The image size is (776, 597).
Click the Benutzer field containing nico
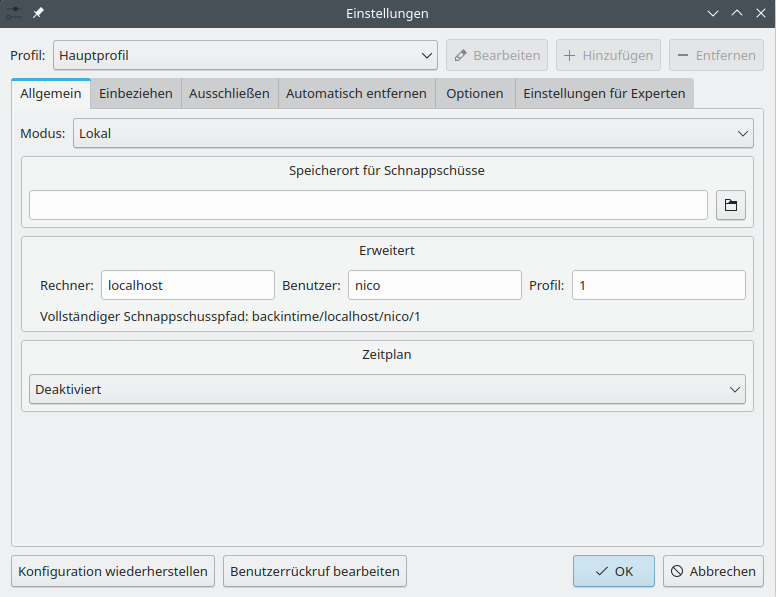[x=435, y=285]
